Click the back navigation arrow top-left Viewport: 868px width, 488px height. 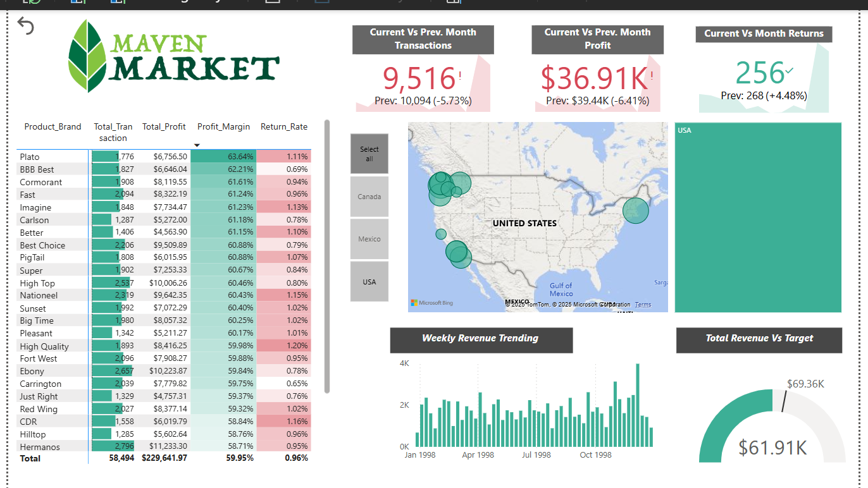[x=25, y=26]
